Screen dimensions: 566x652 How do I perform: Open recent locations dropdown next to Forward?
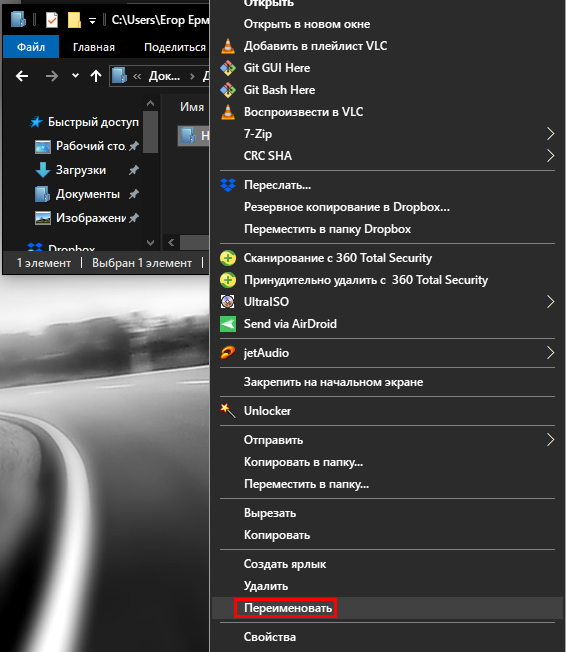pyautogui.click(x=75, y=76)
